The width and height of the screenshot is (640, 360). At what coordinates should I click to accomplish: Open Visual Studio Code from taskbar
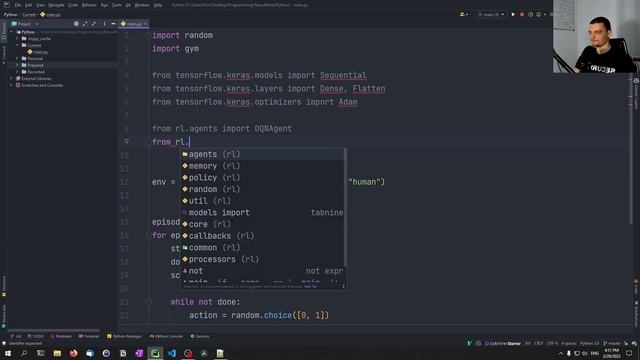coord(171,353)
